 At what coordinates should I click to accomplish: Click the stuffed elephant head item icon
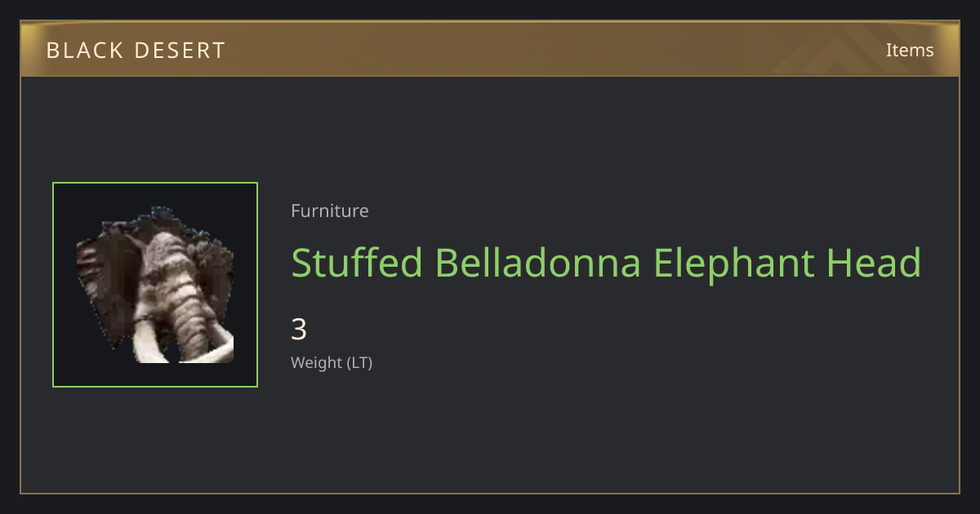click(155, 285)
